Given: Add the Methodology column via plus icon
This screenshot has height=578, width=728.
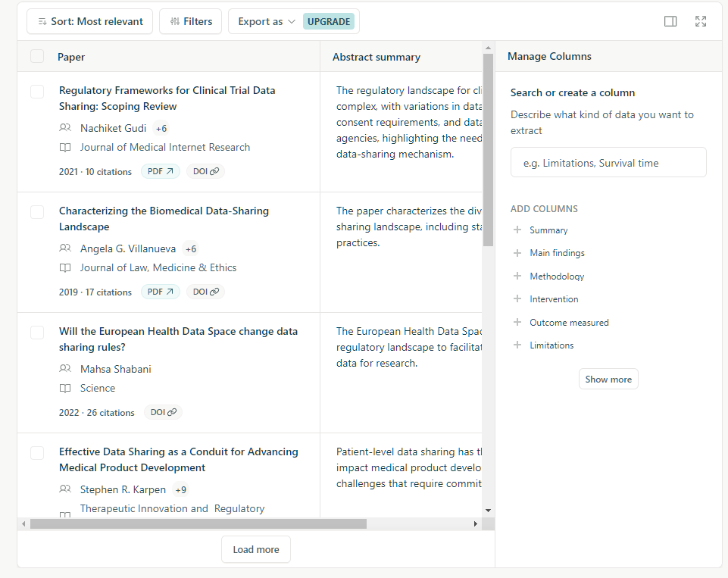Looking at the screenshot, I should 517,276.
